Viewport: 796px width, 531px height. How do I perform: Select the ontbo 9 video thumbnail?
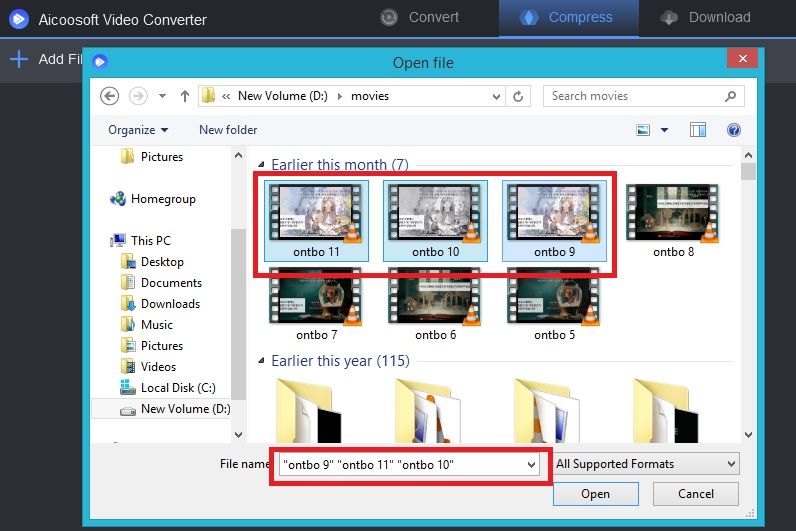(554, 221)
